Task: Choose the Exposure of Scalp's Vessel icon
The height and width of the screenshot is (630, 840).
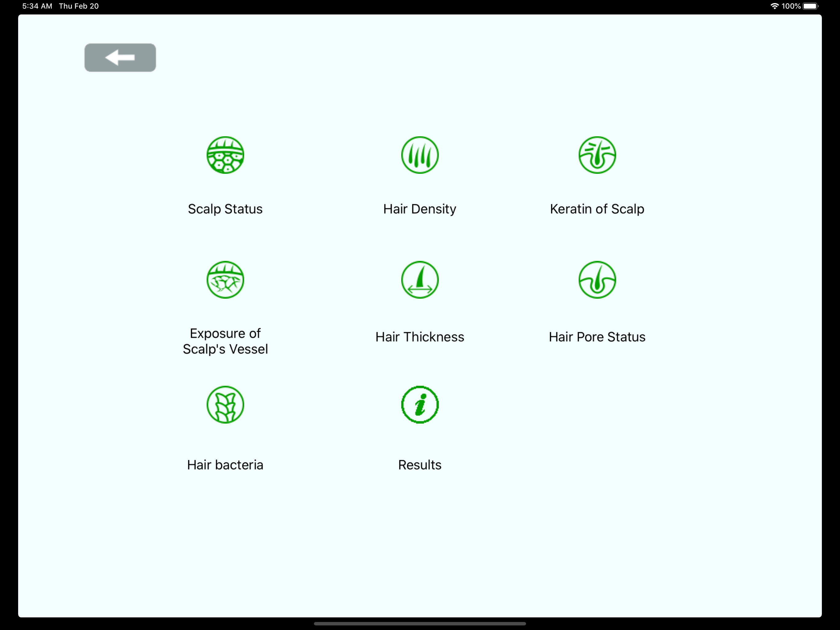Action: 225,280
